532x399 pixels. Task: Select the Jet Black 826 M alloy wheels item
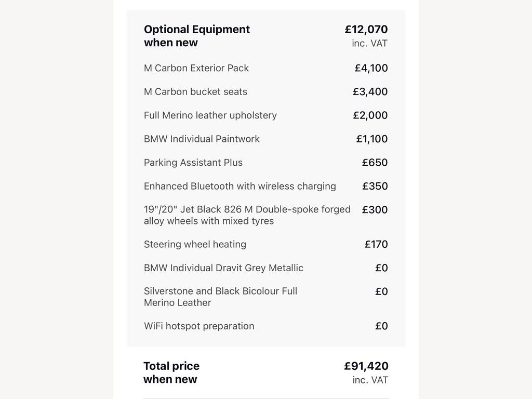[x=247, y=215]
